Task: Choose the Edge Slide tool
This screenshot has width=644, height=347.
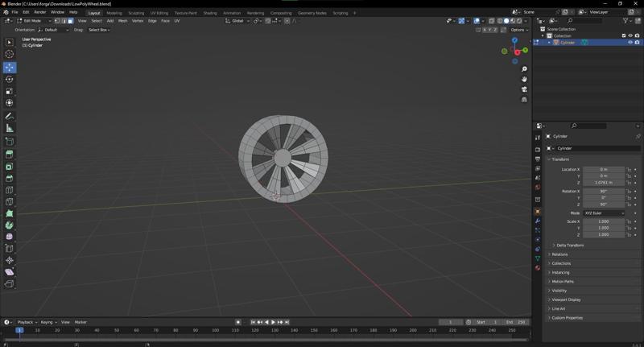Action: [x=9, y=249]
